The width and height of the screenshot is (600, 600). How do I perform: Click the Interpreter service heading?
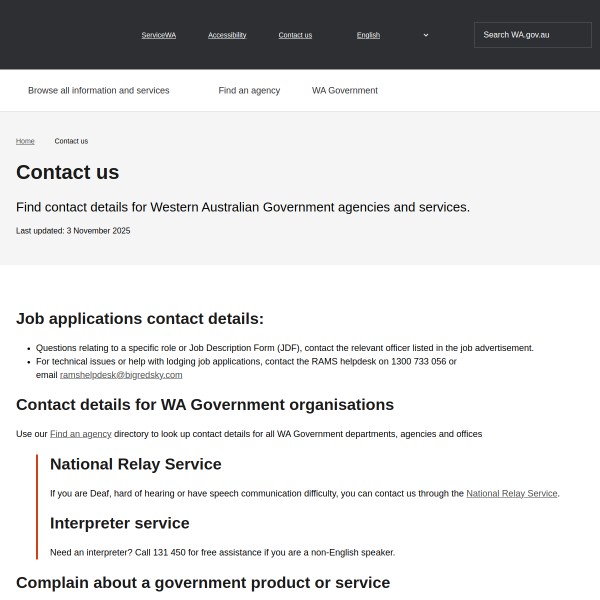pos(120,523)
